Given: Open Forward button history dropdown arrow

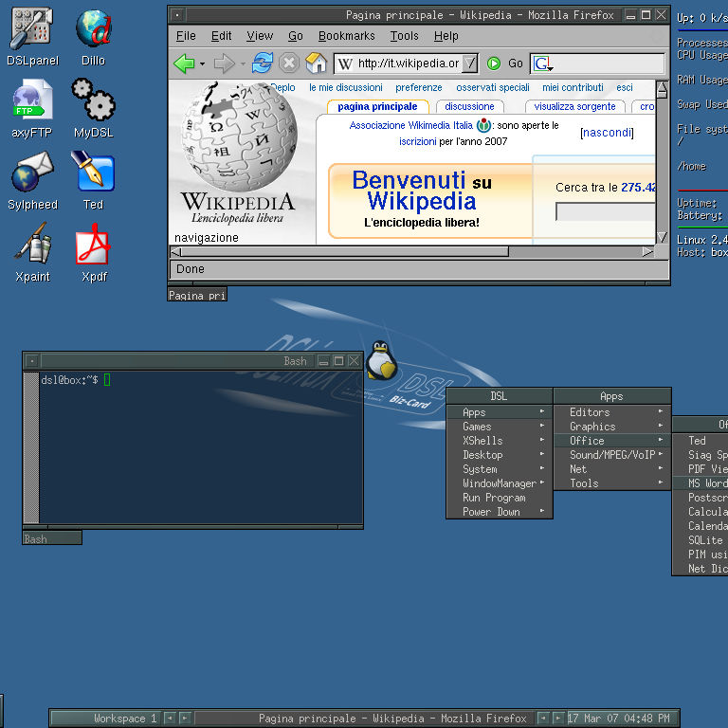Looking at the screenshot, I should pos(243,64).
